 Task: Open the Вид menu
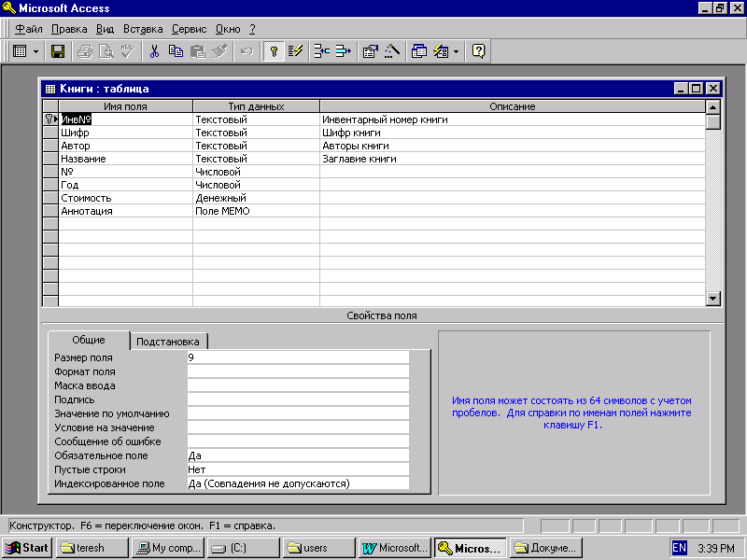[105, 29]
